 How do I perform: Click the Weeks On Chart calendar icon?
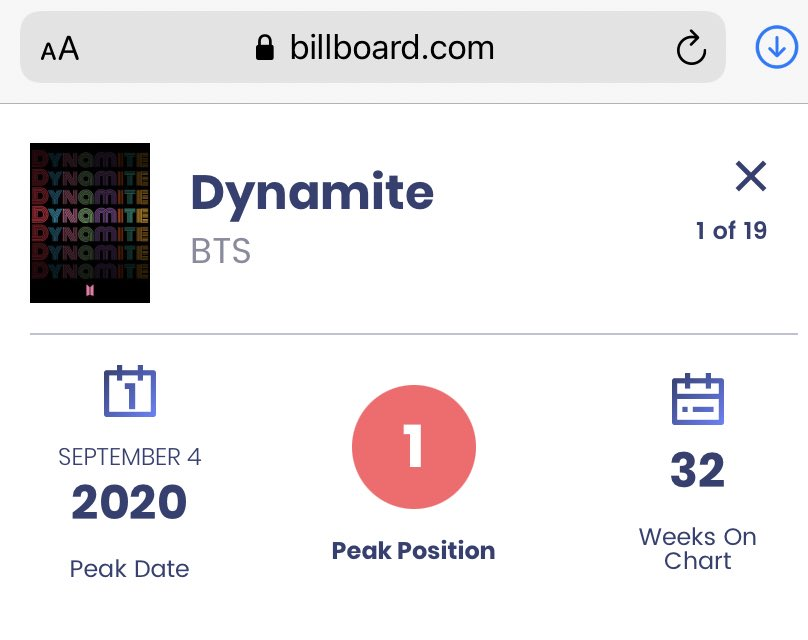click(x=698, y=399)
